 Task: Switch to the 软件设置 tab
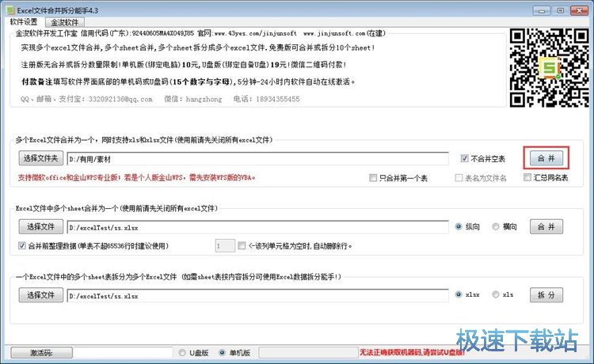point(24,22)
